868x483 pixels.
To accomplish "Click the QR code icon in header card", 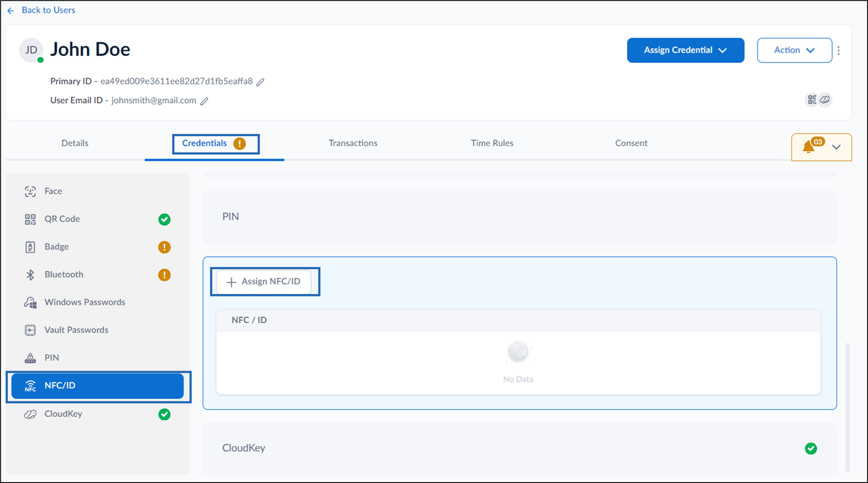I will (x=812, y=99).
